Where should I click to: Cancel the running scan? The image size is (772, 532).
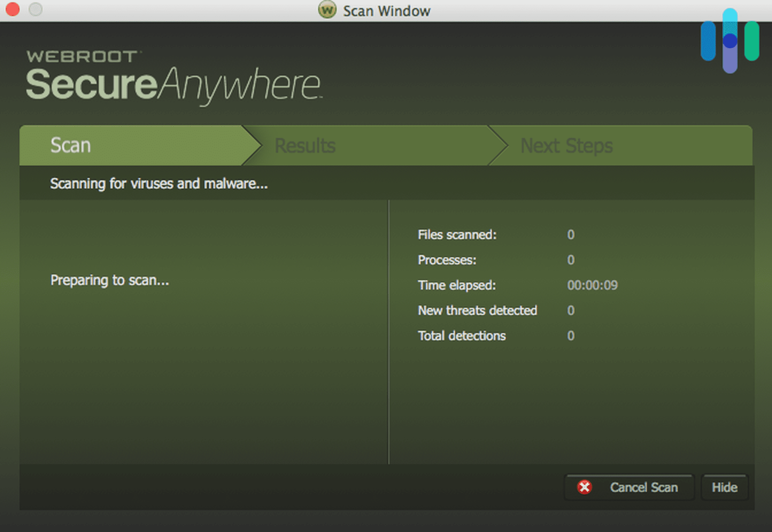(x=629, y=487)
